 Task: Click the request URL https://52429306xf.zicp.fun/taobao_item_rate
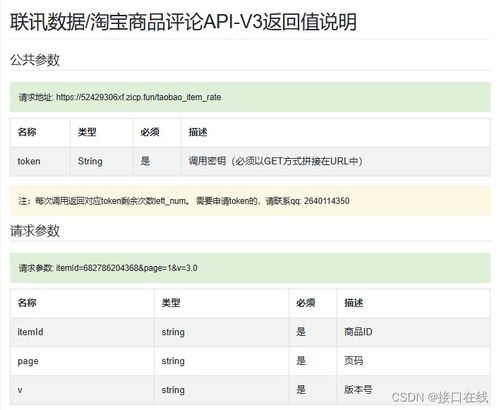click(x=138, y=97)
